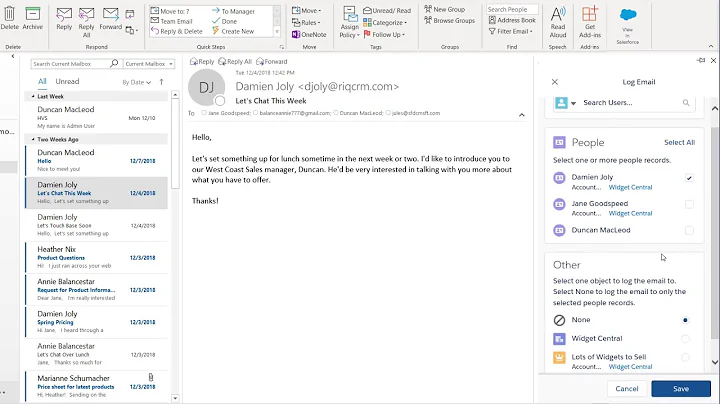Start Read Aloud speech

click(558, 22)
